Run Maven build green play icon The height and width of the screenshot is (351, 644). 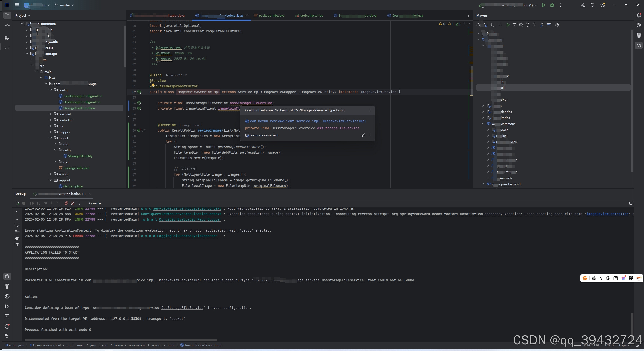508,25
